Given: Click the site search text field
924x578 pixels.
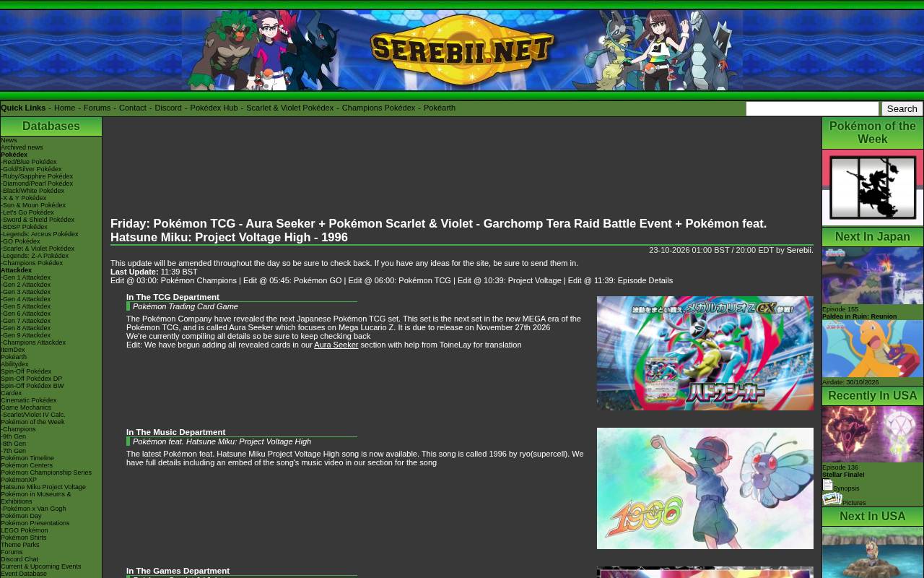Looking at the screenshot, I should pos(812,108).
